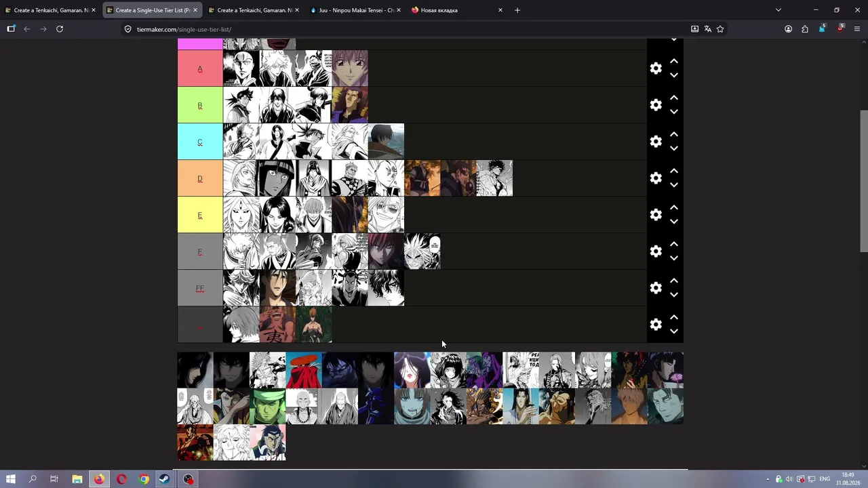The image size is (868, 488).
Task: Select the red-hat character image in the pool
Action: [x=304, y=370]
